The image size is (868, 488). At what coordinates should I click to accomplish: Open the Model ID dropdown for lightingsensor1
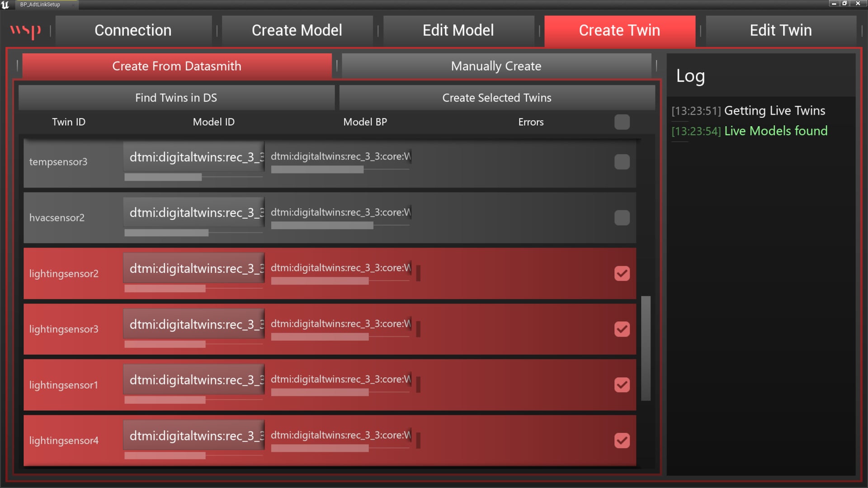(193, 380)
